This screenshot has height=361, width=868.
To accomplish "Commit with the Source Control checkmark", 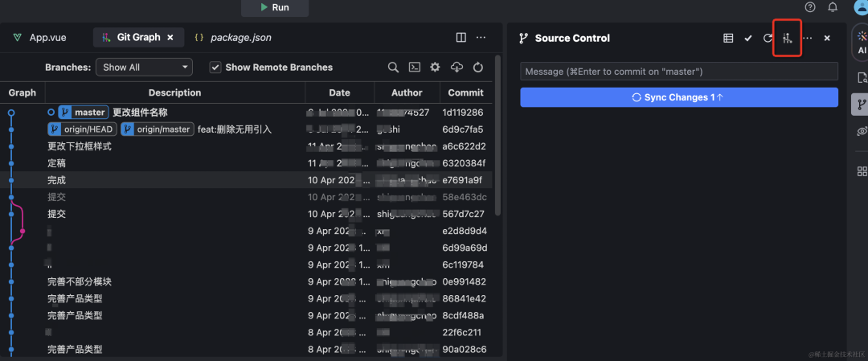I will [748, 38].
